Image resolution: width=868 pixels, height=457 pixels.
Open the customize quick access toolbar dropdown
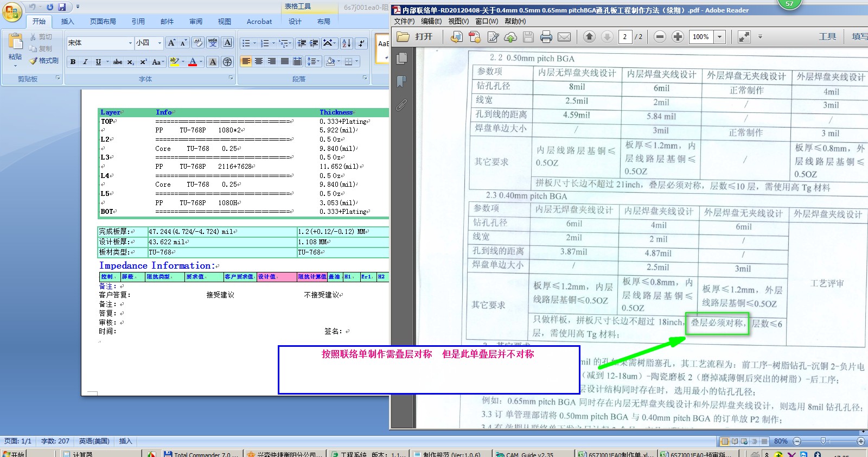click(x=78, y=7)
